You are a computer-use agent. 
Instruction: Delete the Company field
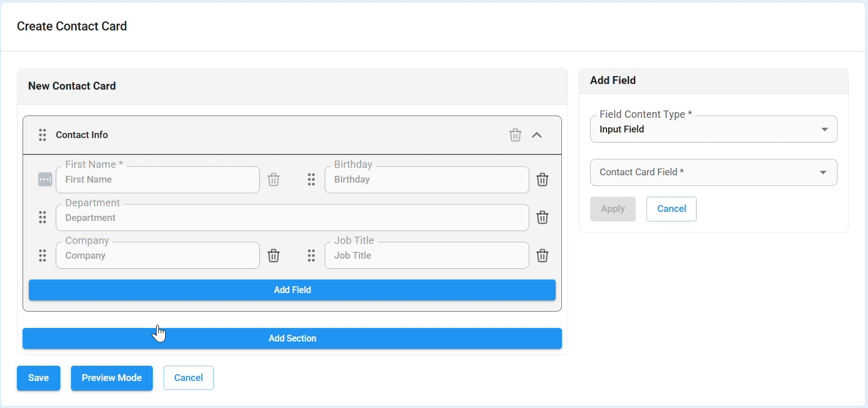click(x=273, y=255)
